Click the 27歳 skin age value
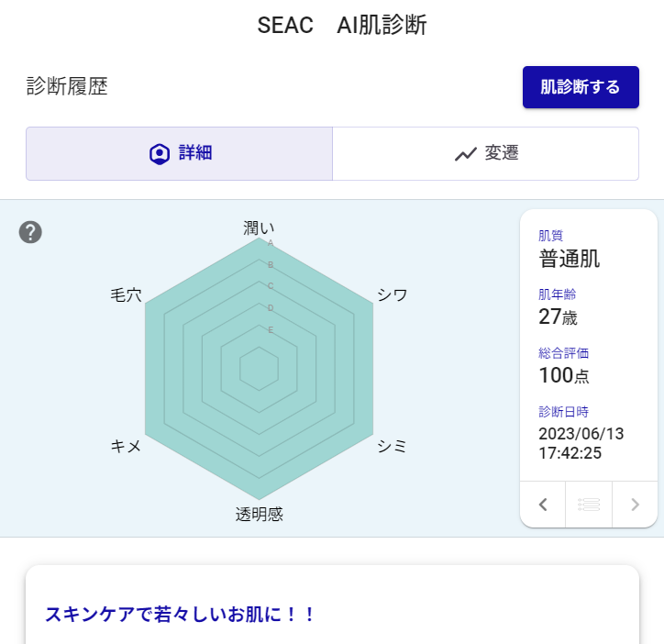664x644 pixels. (557, 316)
